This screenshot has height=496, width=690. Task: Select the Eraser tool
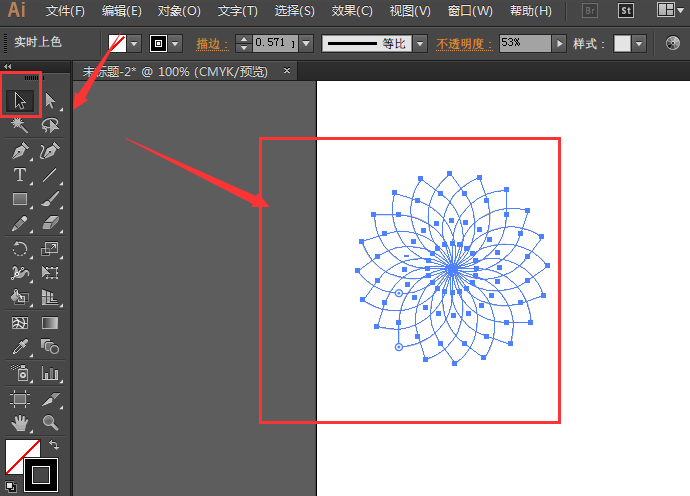[49, 224]
